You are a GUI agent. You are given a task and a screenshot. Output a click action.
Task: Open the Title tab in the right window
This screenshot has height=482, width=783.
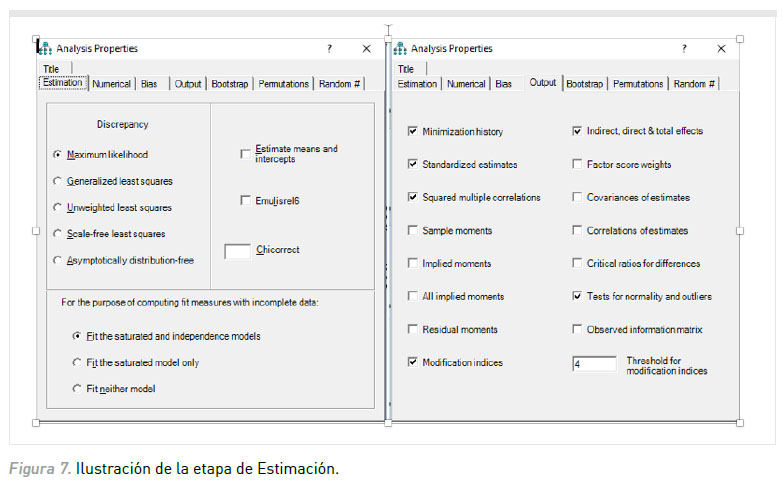pyautogui.click(x=405, y=69)
